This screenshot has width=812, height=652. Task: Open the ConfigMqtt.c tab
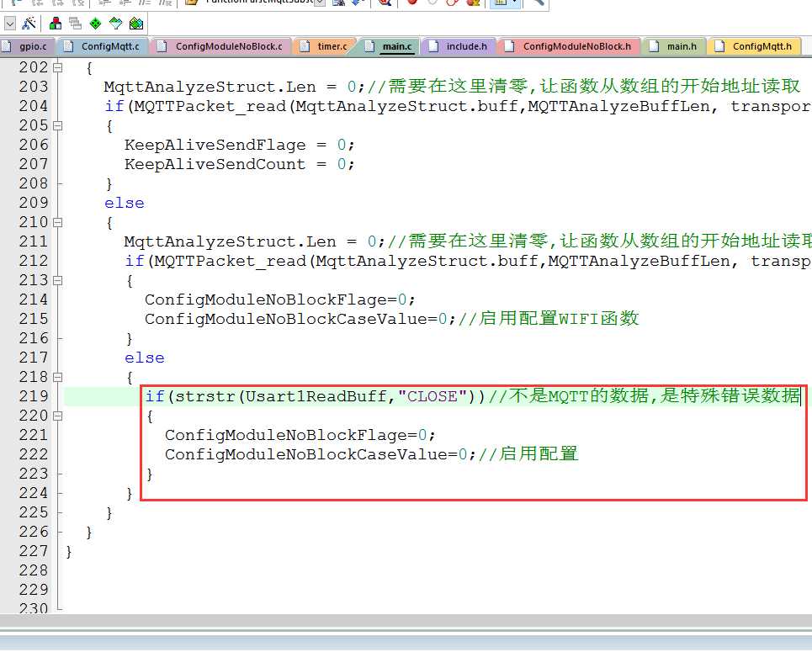point(102,46)
